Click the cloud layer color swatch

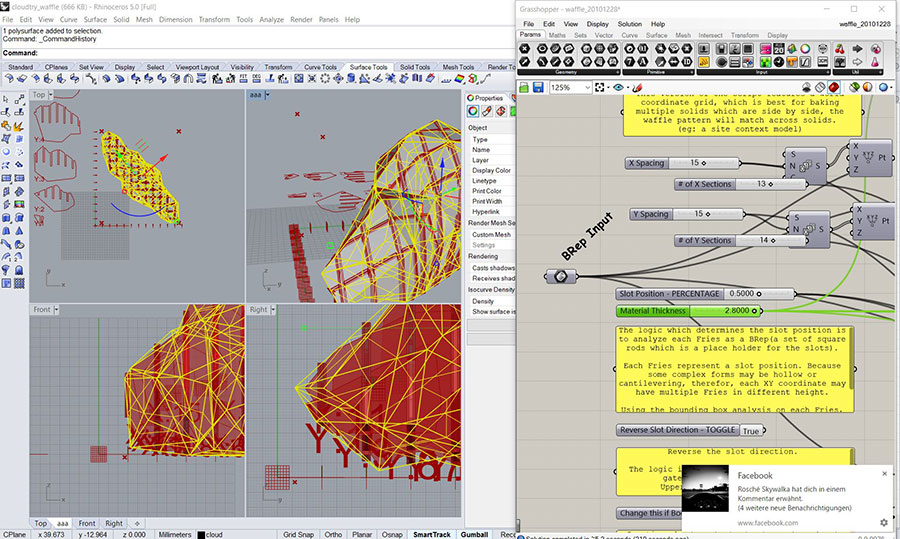pos(201,534)
